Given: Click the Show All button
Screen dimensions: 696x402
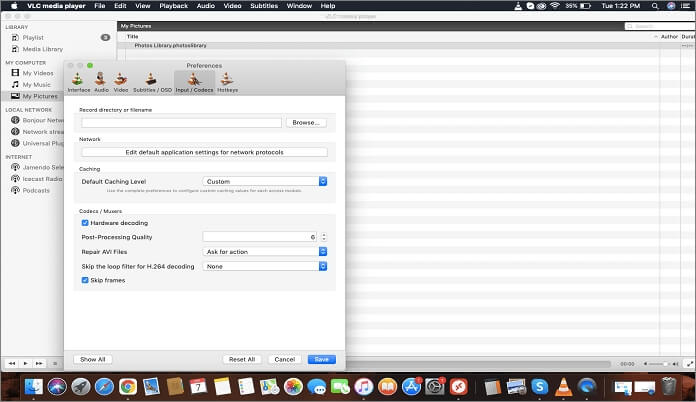Looking at the screenshot, I should click(x=93, y=359).
